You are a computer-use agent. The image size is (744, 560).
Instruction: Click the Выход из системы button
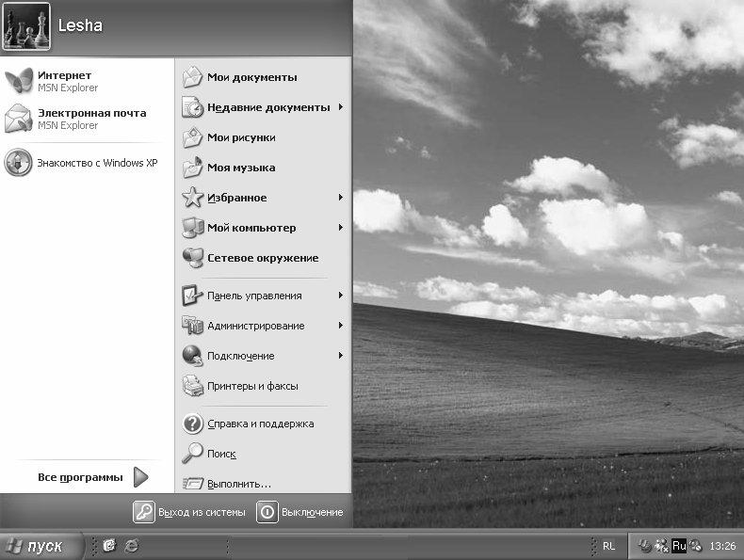click(190, 512)
